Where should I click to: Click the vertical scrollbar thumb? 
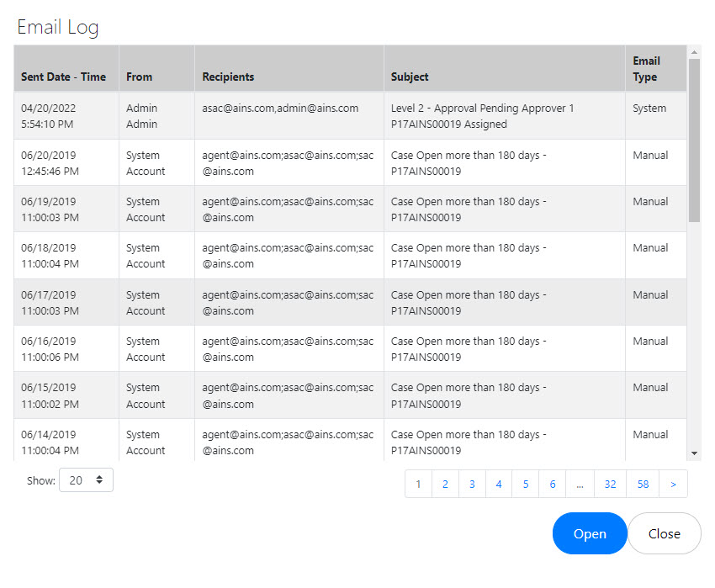(x=694, y=140)
